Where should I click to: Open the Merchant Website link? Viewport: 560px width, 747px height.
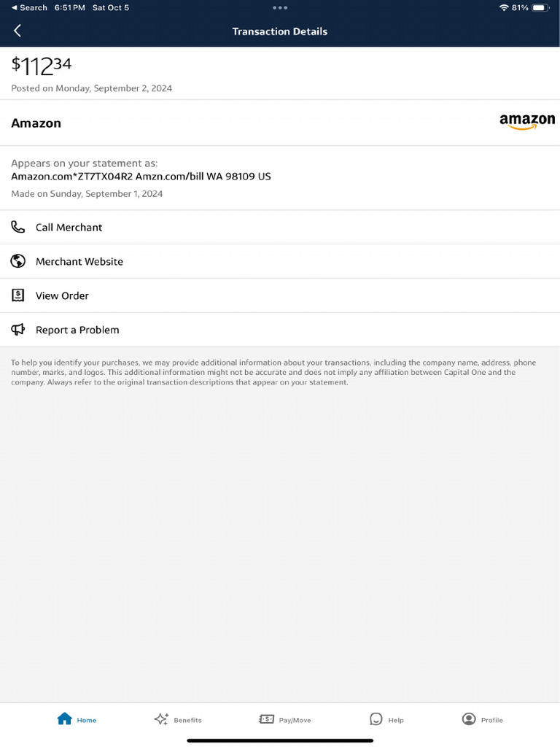79,262
